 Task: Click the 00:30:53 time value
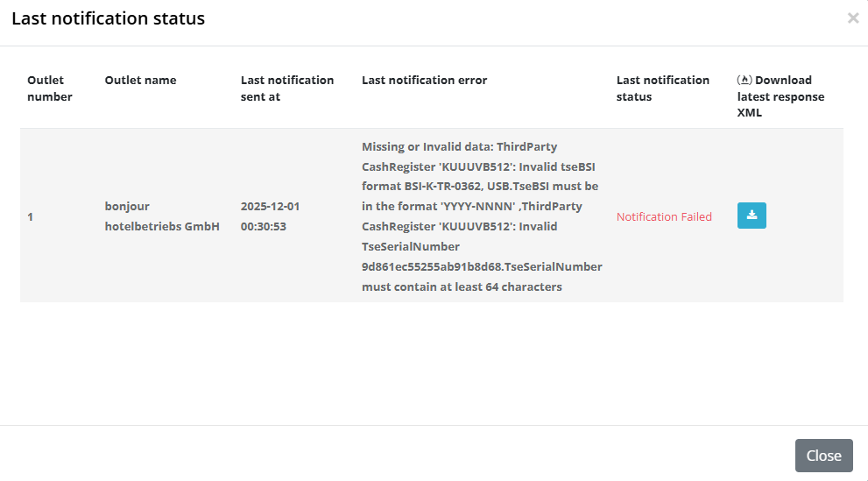pyautogui.click(x=264, y=227)
